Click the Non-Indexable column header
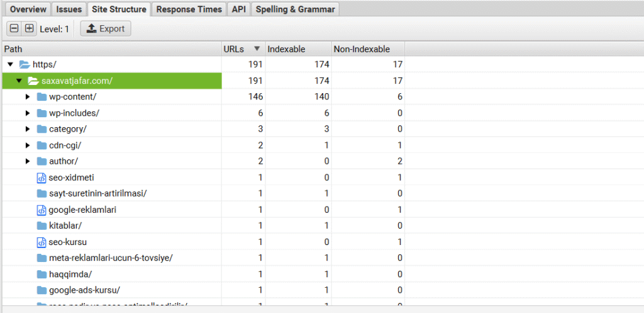 tap(362, 49)
